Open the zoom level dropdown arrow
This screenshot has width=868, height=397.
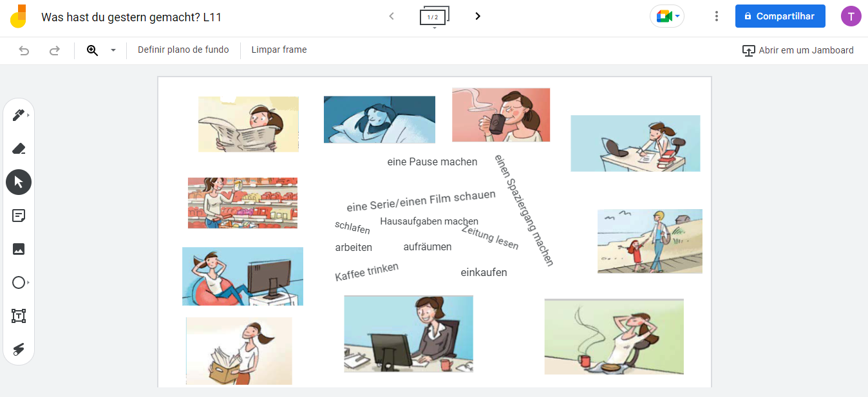[x=113, y=50]
